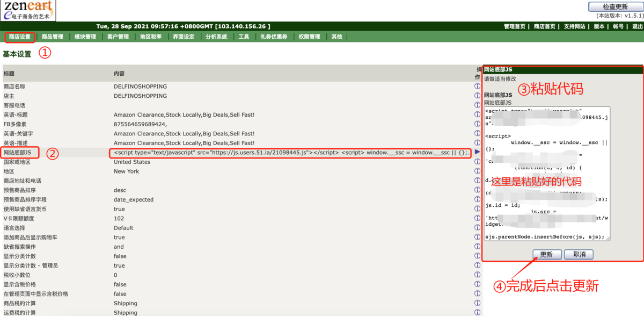The height and width of the screenshot is (316, 644).
Task: Select the V卡限额额度 row title
Action: point(18,218)
